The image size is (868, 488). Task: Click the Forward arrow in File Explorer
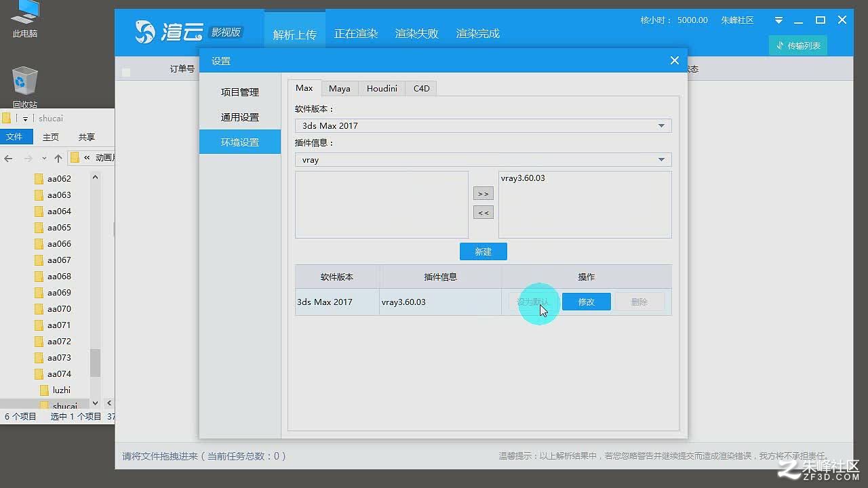pos(28,158)
